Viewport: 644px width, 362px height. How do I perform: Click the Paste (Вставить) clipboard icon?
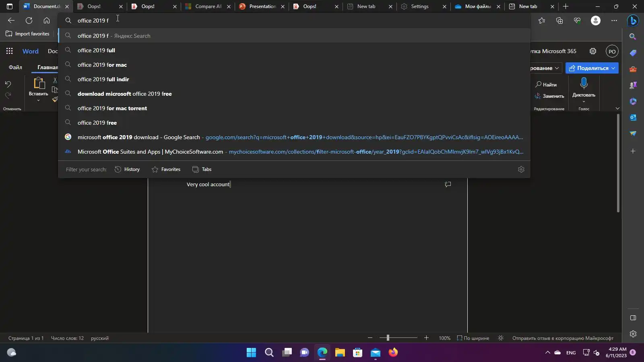pyautogui.click(x=39, y=83)
